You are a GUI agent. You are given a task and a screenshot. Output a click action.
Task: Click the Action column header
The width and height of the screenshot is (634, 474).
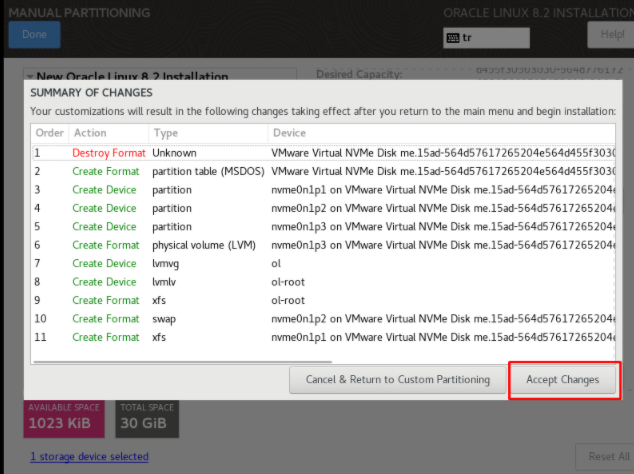pyautogui.click(x=109, y=133)
